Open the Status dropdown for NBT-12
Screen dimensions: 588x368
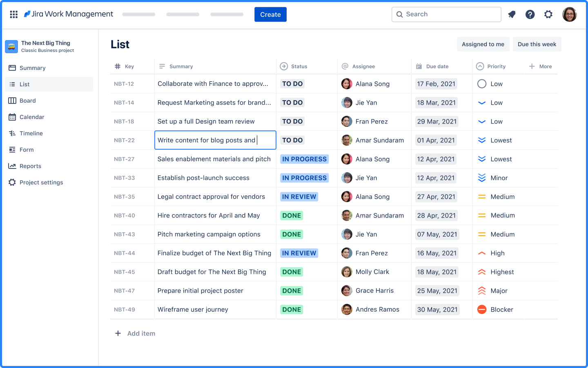pyautogui.click(x=292, y=83)
